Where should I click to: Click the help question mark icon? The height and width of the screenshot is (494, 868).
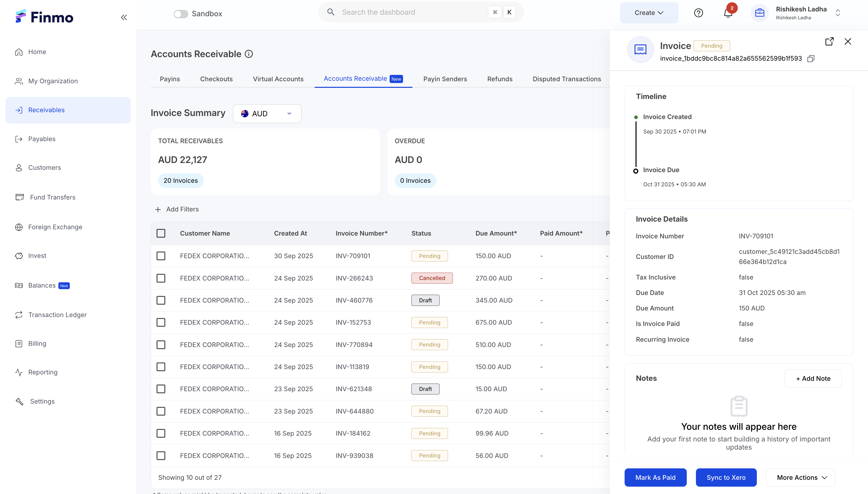698,13
